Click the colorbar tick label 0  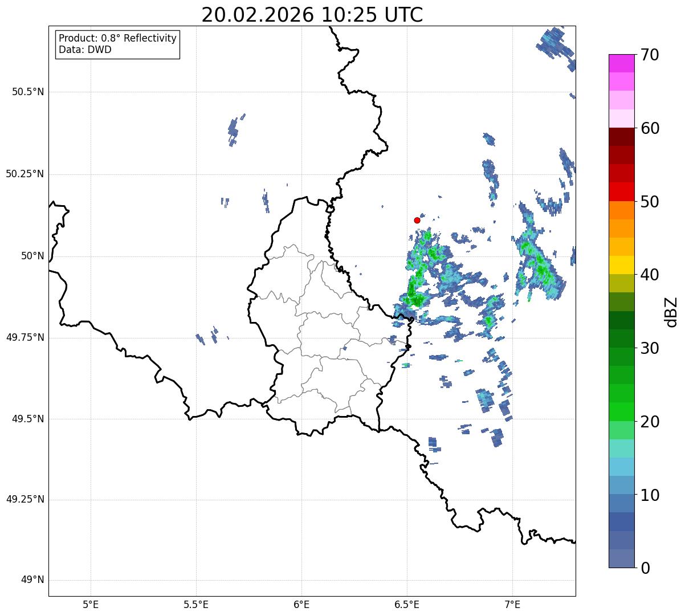coord(645,568)
